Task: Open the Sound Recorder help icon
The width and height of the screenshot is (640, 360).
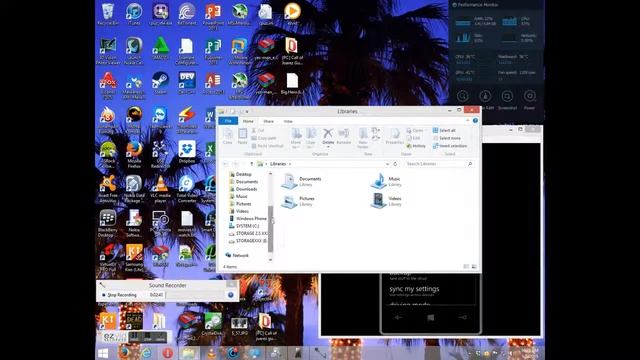Action: tap(231, 295)
